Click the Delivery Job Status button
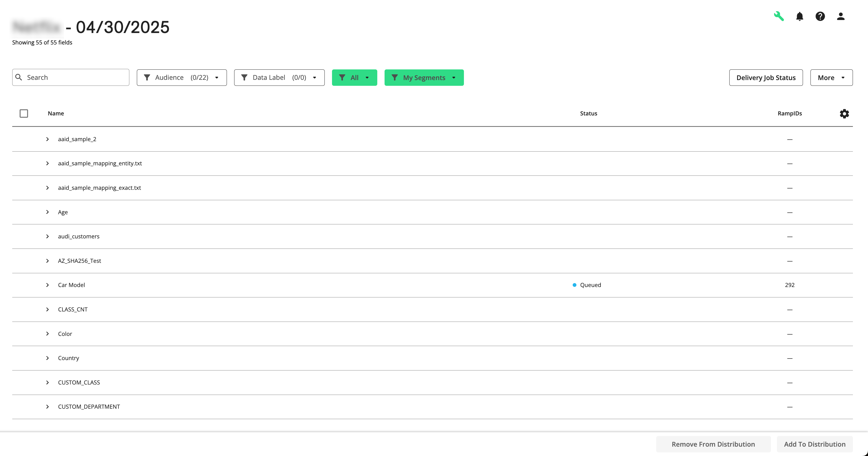This screenshot has width=868, height=456. coord(766,77)
